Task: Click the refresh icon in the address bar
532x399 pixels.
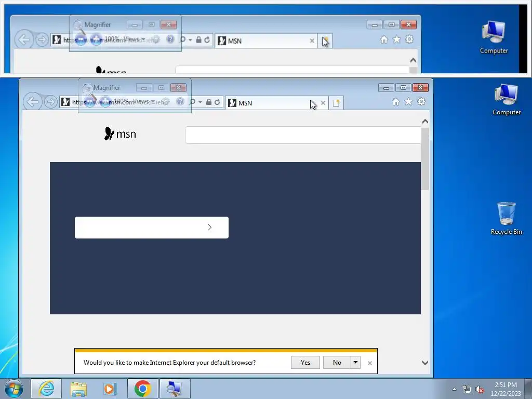Action: point(217,102)
